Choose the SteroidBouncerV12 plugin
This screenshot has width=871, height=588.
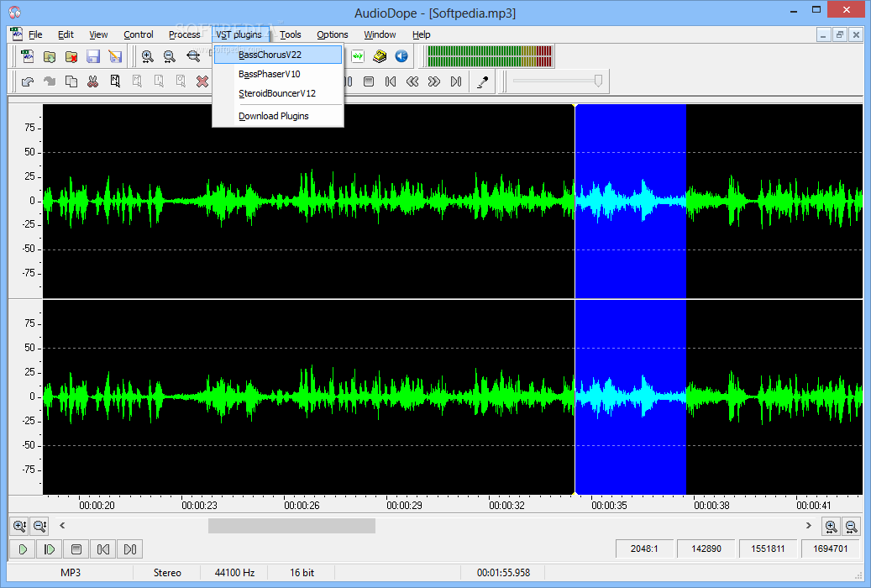[278, 93]
